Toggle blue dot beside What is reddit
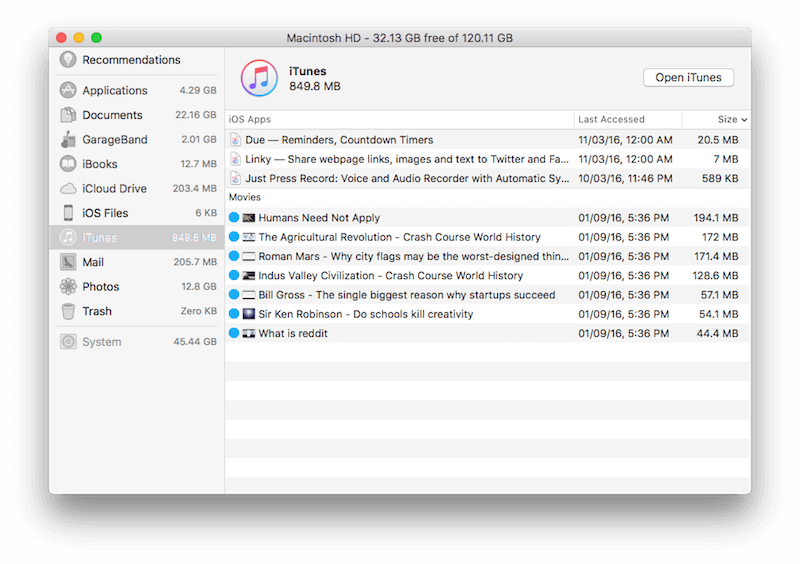This screenshot has height=564, width=800. tap(234, 333)
